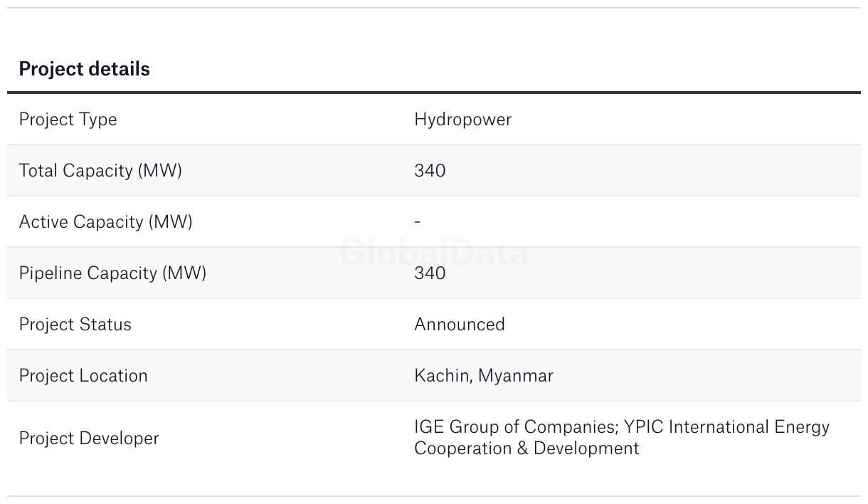Select the Project Status label
The image size is (868, 504).
(x=75, y=325)
